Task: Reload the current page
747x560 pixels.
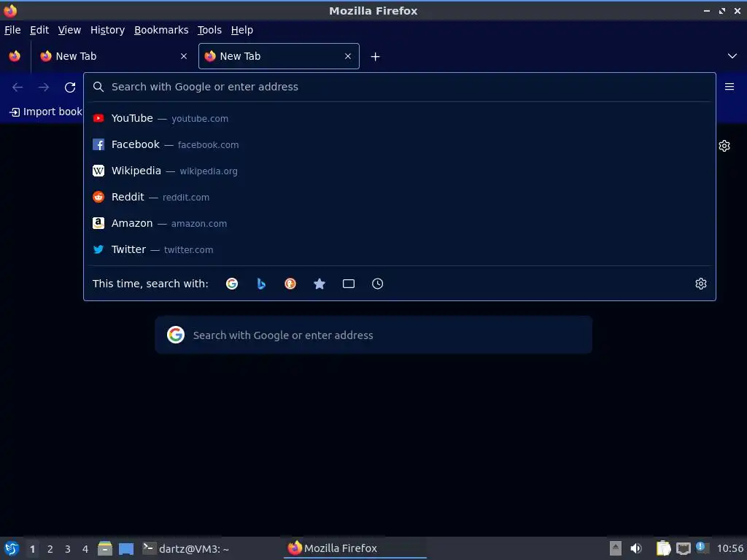Action: 70,87
